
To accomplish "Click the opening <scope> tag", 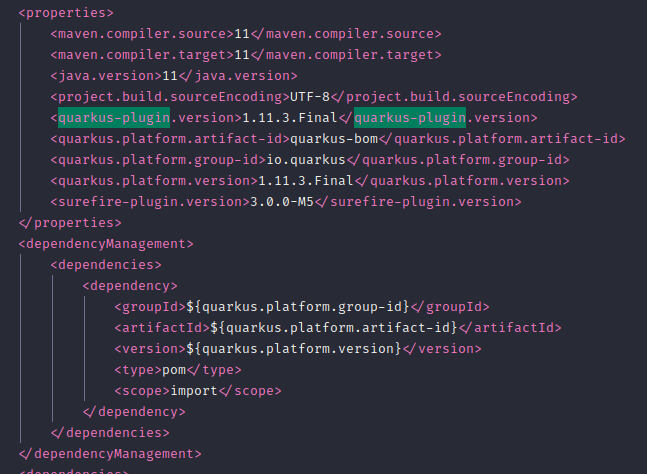I will point(142,391).
